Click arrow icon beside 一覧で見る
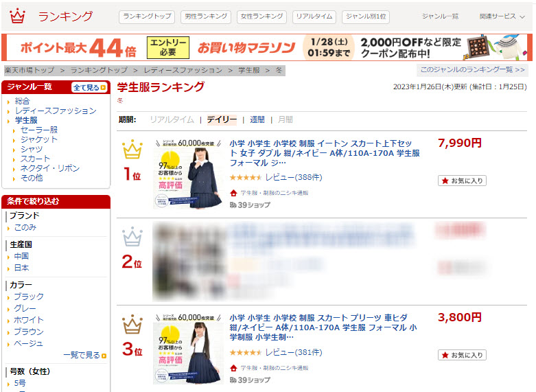Screen dimensions: 536x392 click(104, 356)
